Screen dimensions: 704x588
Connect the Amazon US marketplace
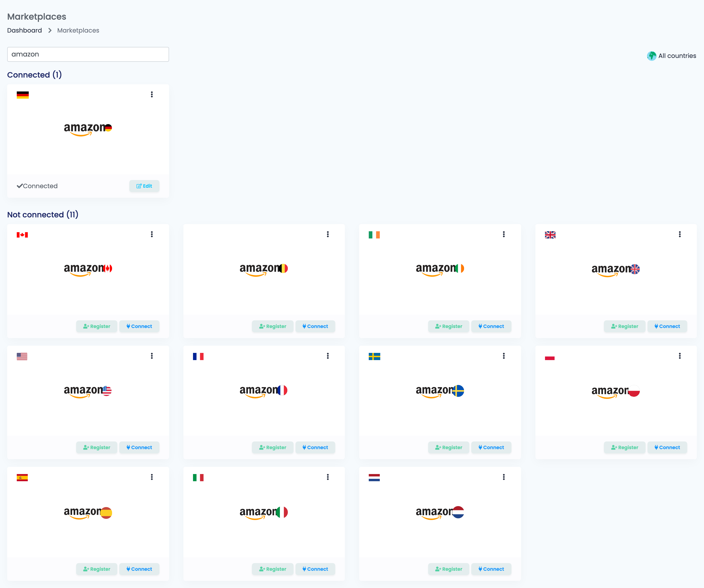coord(139,447)
